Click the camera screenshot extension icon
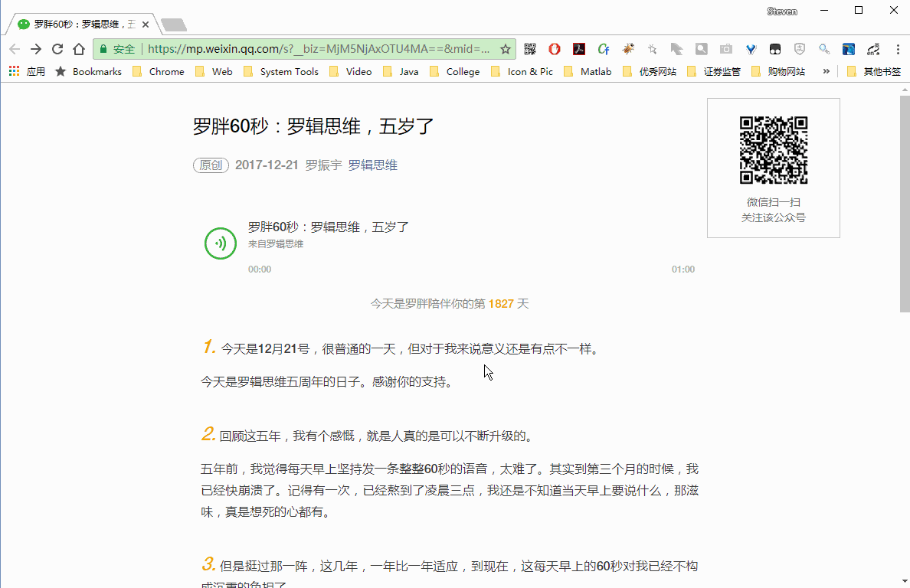Image resolution: width=910 pixels, height=588 pixels. 725,49
